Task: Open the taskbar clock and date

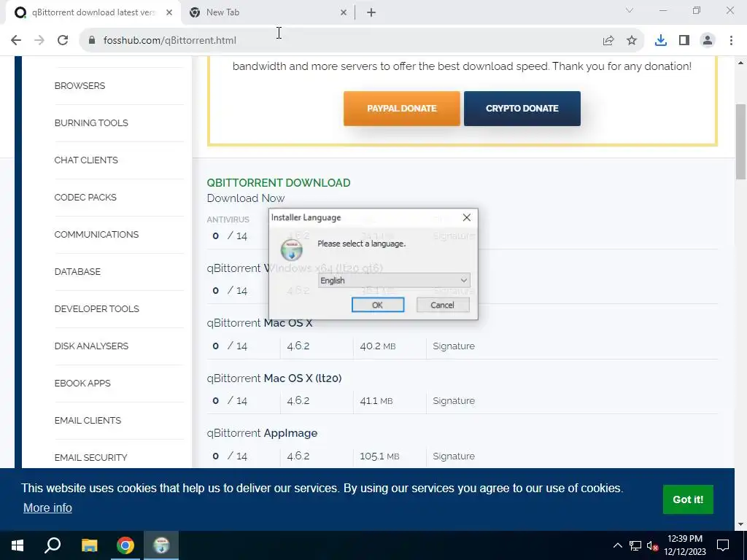Action: 685,545
